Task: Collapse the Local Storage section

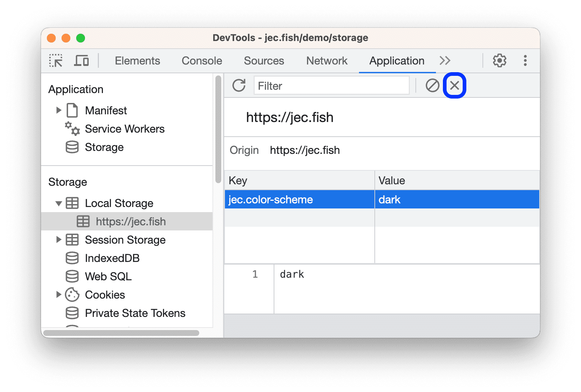Action: coord(59,203)
